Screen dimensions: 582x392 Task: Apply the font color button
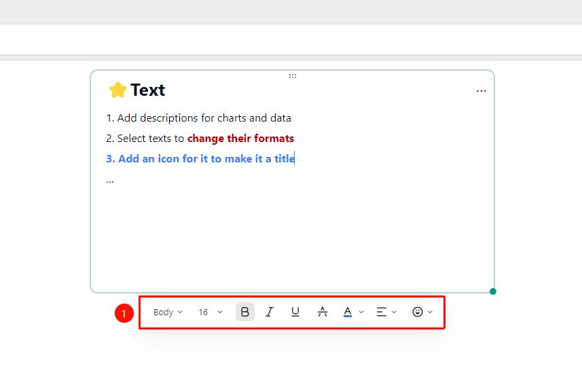[348, 312]
